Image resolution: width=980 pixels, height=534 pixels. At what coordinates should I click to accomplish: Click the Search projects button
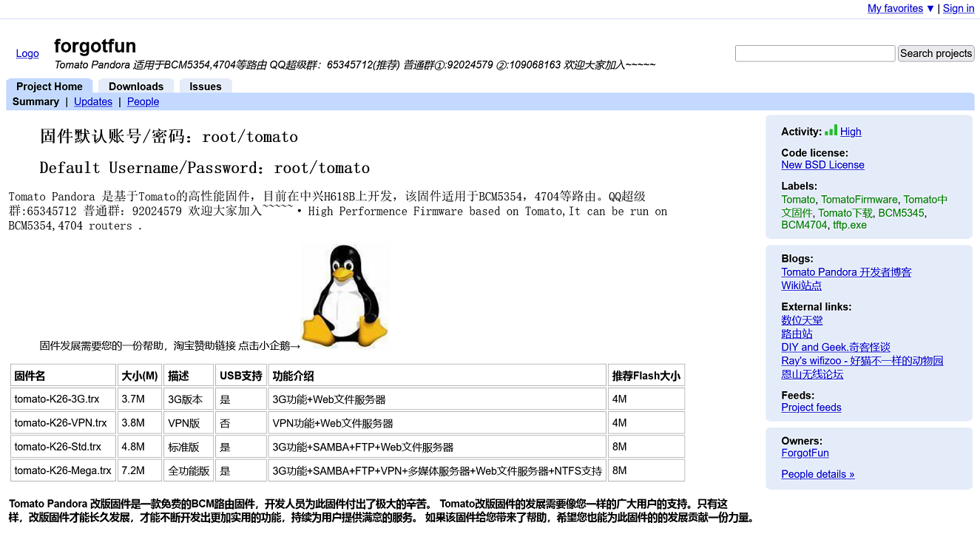(x=936, y=53)
